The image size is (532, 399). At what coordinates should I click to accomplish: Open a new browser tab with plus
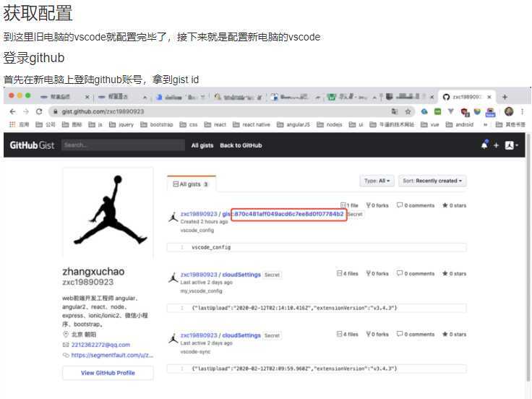[505, 97]
